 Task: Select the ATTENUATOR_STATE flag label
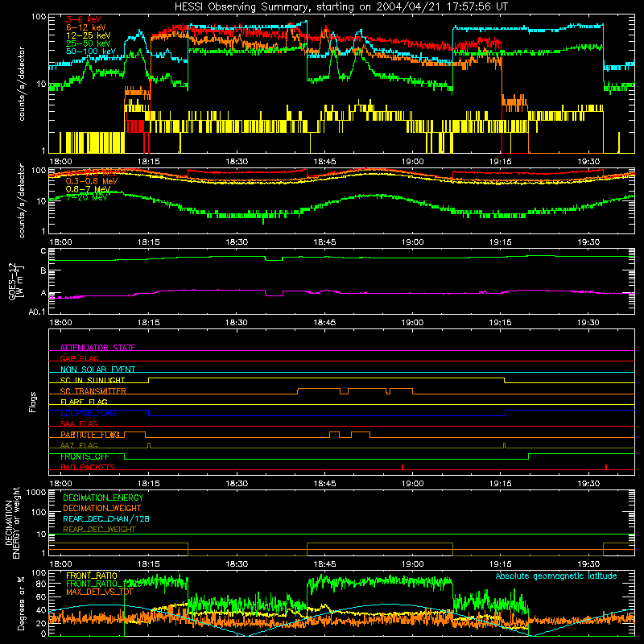pos(97,348)
